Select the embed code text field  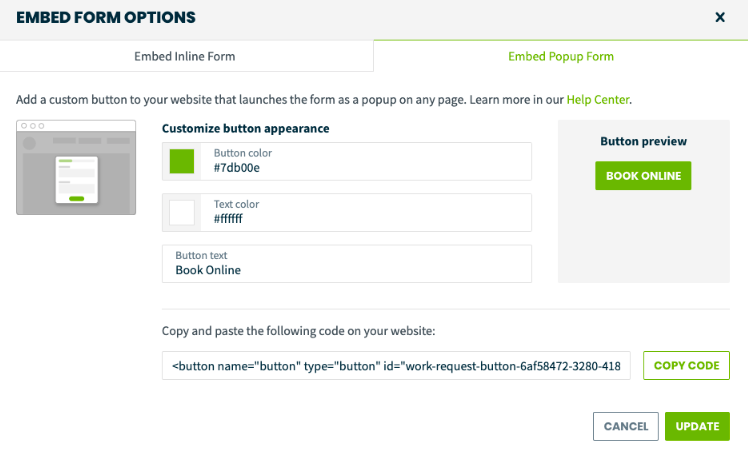pos(396,366)
